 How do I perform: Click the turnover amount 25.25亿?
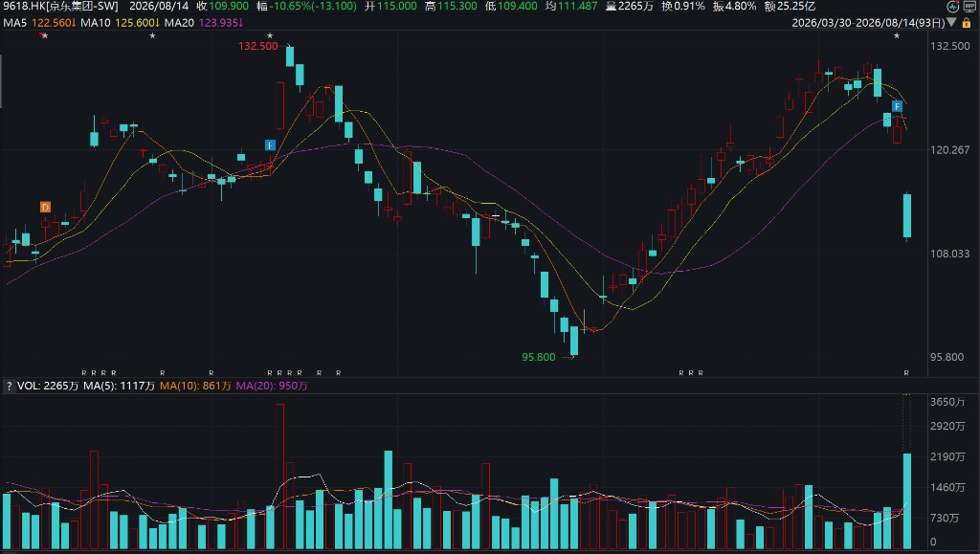(x=796, y=7)
